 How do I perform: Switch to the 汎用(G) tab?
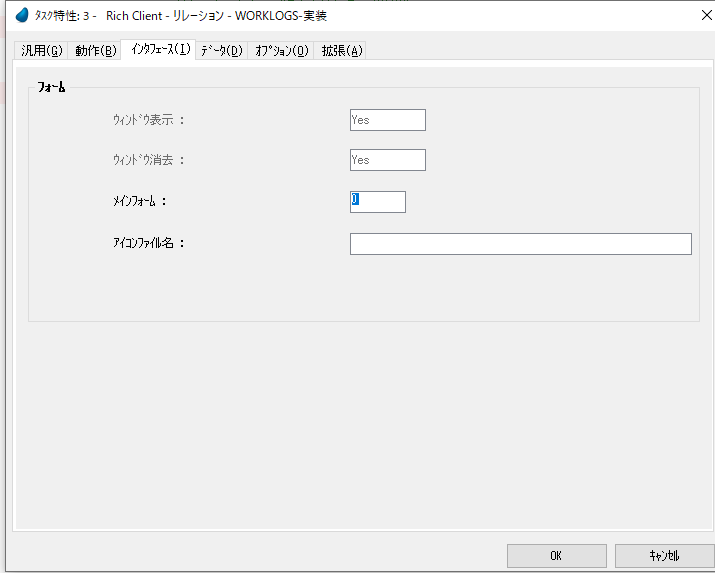pyautogui.click(x=42, y=50)
